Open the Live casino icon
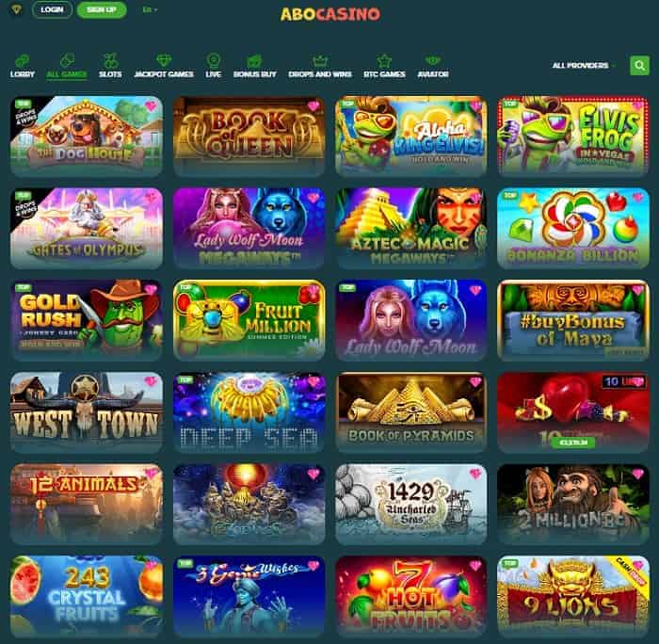The image size is (659, 644). (x=214, y=60)
